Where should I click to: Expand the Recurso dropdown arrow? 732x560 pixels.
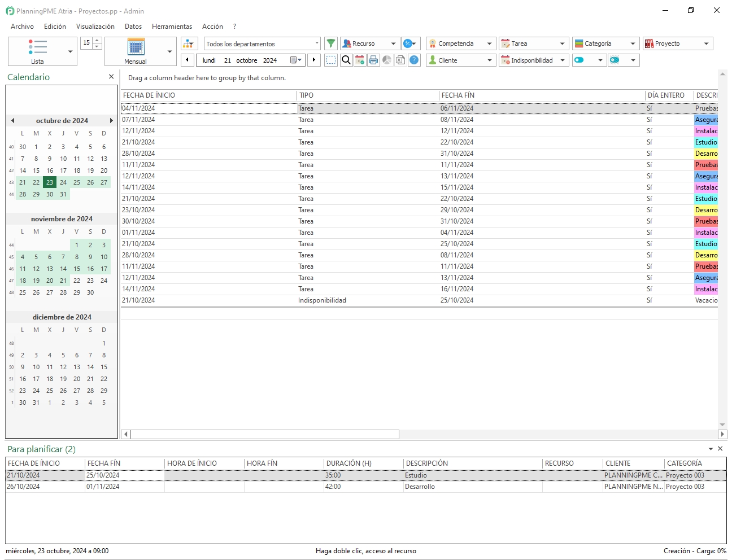click(394, 43)
